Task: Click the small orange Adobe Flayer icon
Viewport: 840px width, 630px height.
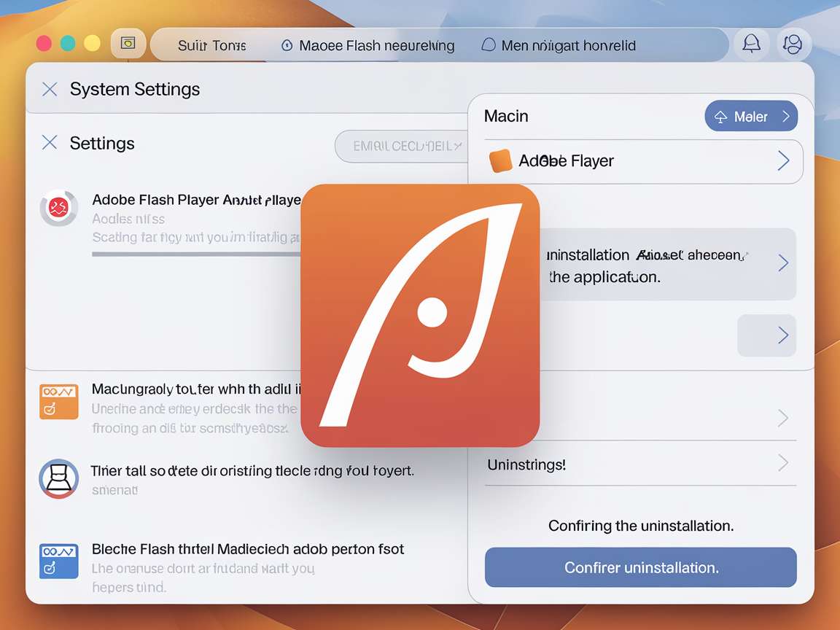Action: coord(500,160)
